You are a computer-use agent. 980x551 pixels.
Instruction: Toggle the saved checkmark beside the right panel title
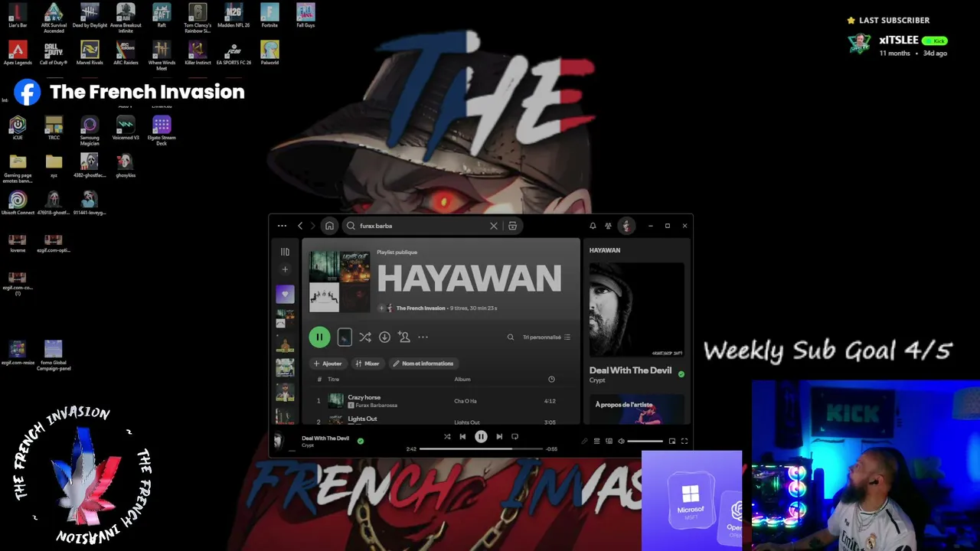(681, 374)
